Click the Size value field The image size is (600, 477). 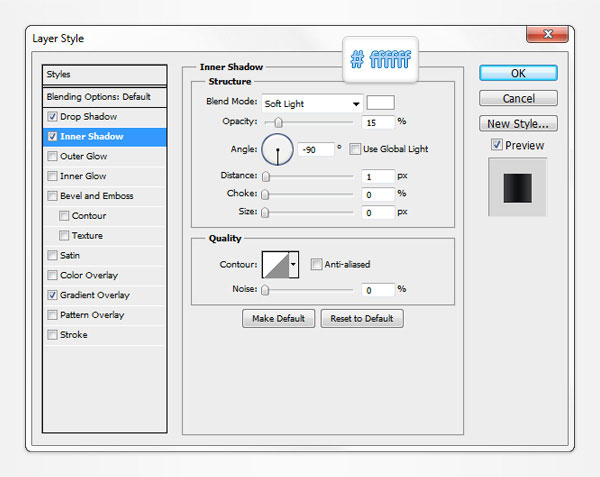pyautogui.click(x=378, y=212)
